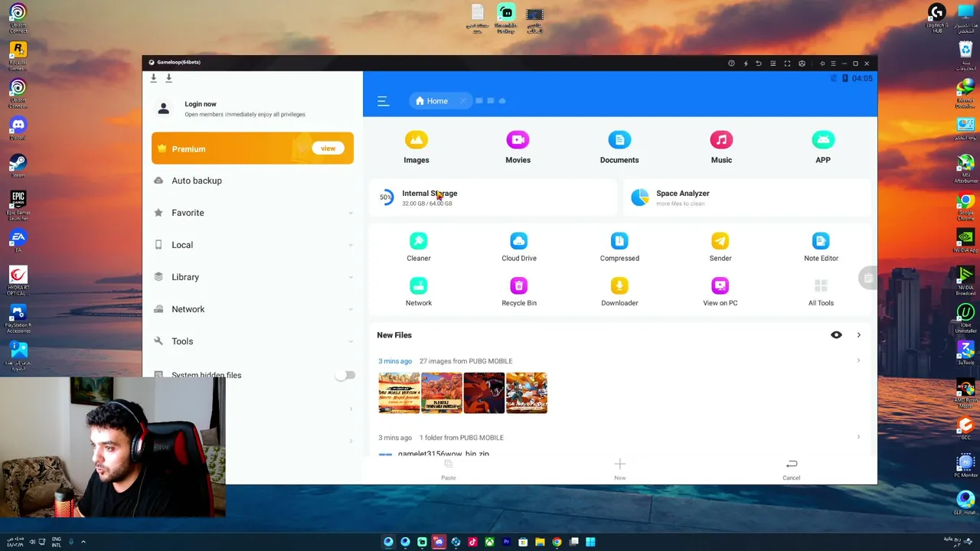Pin the Gameloop window
Screen dimensions: 980x551
pyautogui.click(x=822, y=64)
